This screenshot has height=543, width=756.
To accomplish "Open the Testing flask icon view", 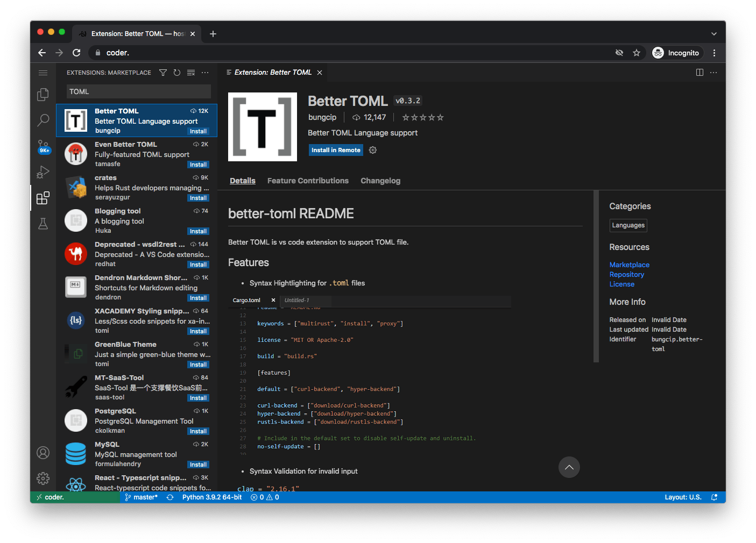I will (43, 224).
